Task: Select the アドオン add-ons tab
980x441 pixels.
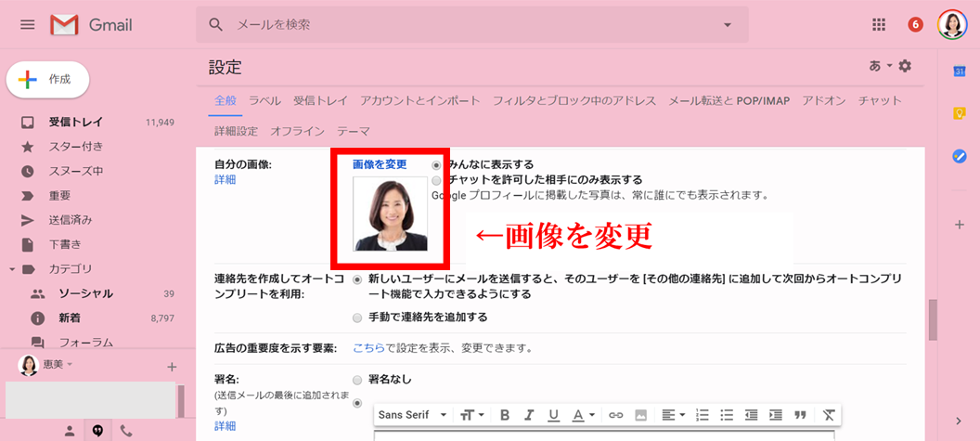Action: tap(824, 100)
